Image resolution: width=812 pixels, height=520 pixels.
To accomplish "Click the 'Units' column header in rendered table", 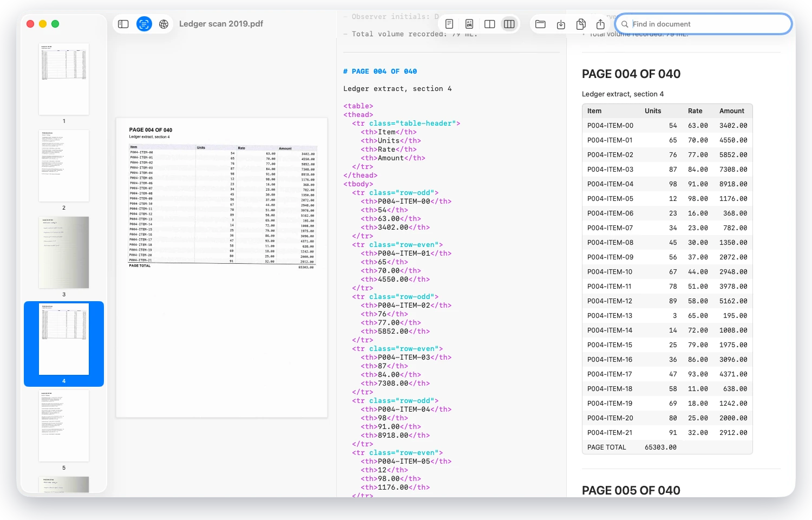I will click(653, 111).
